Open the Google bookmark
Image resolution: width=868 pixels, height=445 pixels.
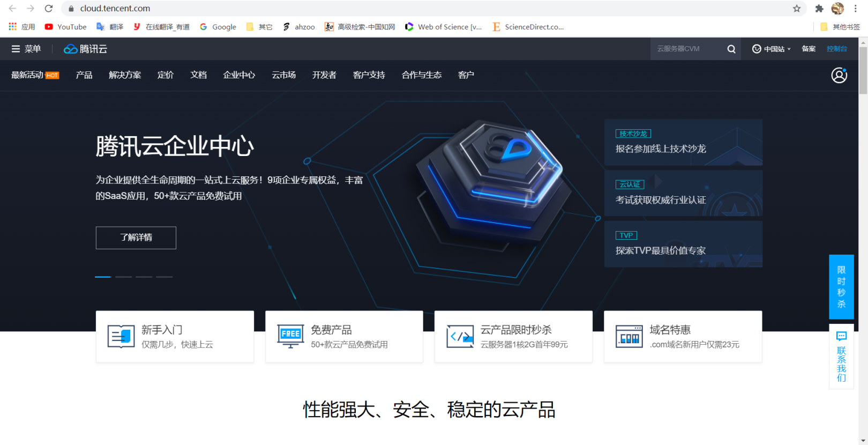[x=218, y=27]
